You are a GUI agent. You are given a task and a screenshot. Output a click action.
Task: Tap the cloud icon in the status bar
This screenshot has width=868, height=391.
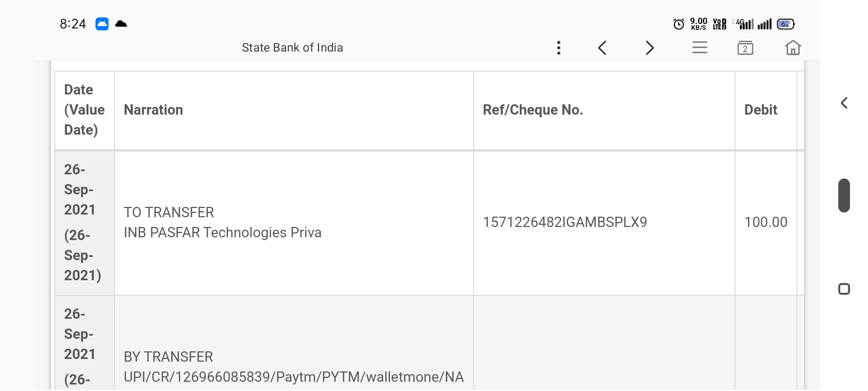point(121,24)
